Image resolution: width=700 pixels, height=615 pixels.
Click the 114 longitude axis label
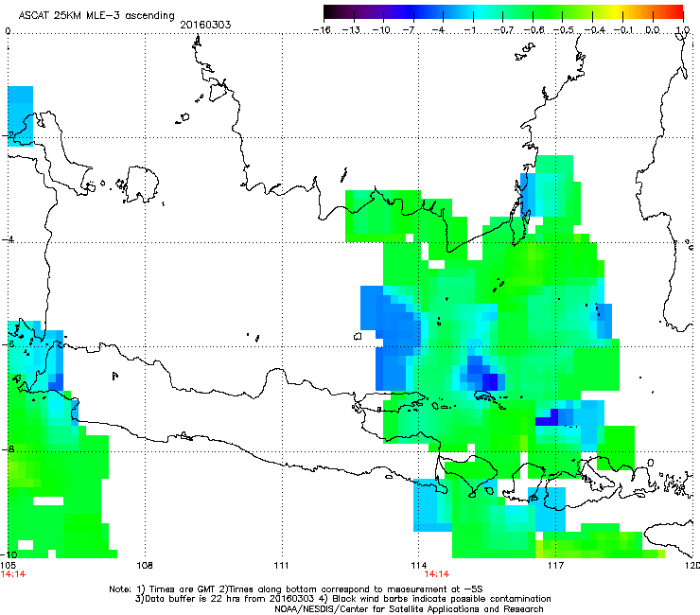[x=419, y=566]
